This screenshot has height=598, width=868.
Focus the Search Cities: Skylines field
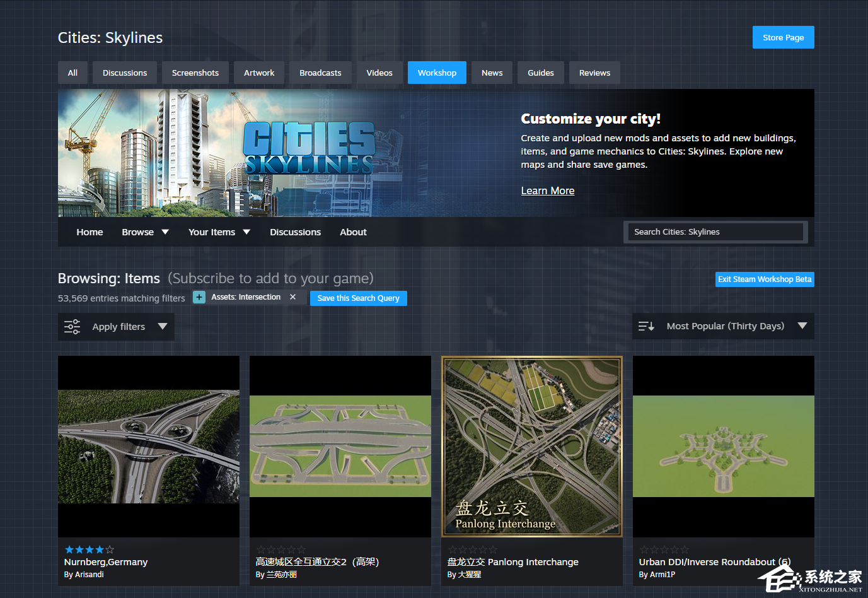715,232
